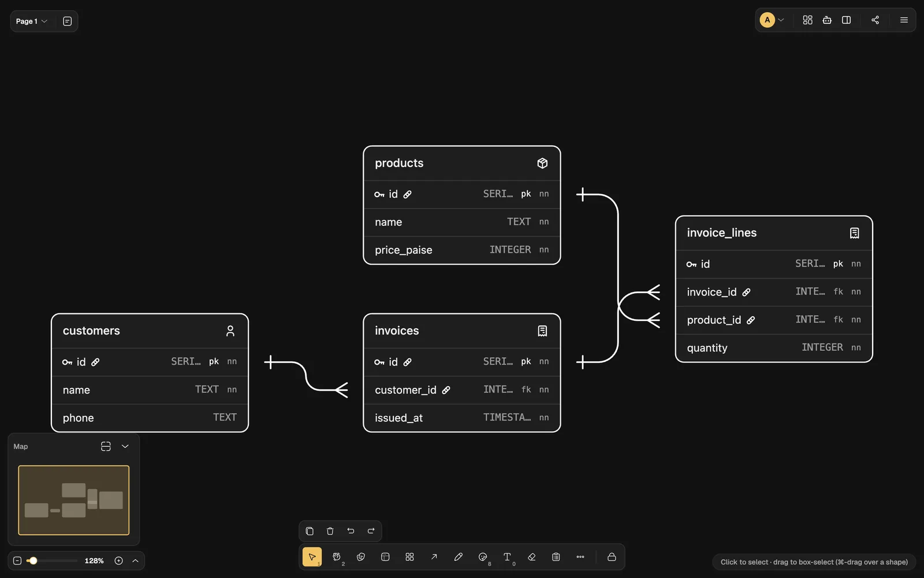The height and width of the screenshot is (578, 924).
Task: Toggle the tool lock
Action: click(612, 557)
